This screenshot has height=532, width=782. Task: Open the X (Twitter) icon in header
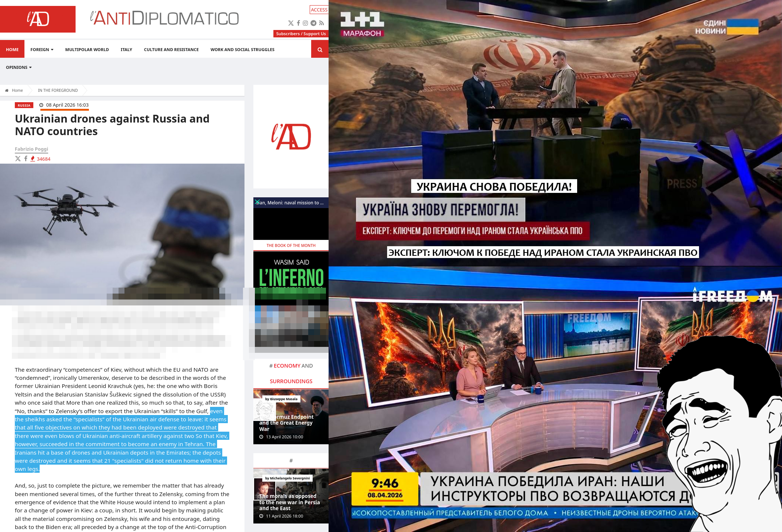coord(291,23)
